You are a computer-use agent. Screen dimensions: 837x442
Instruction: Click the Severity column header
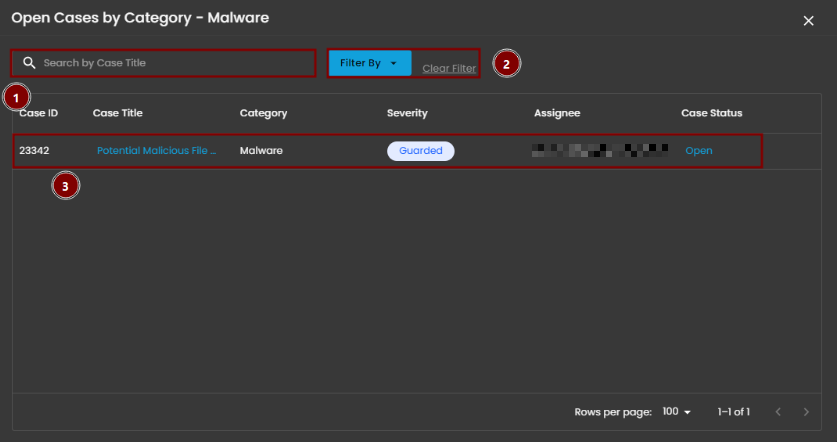tap(407, 113)
